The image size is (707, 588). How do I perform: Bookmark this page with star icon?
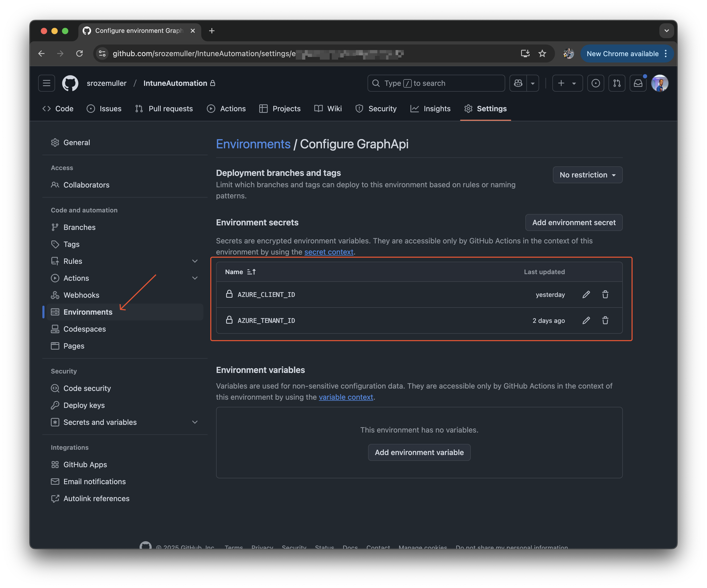[542, 54]
